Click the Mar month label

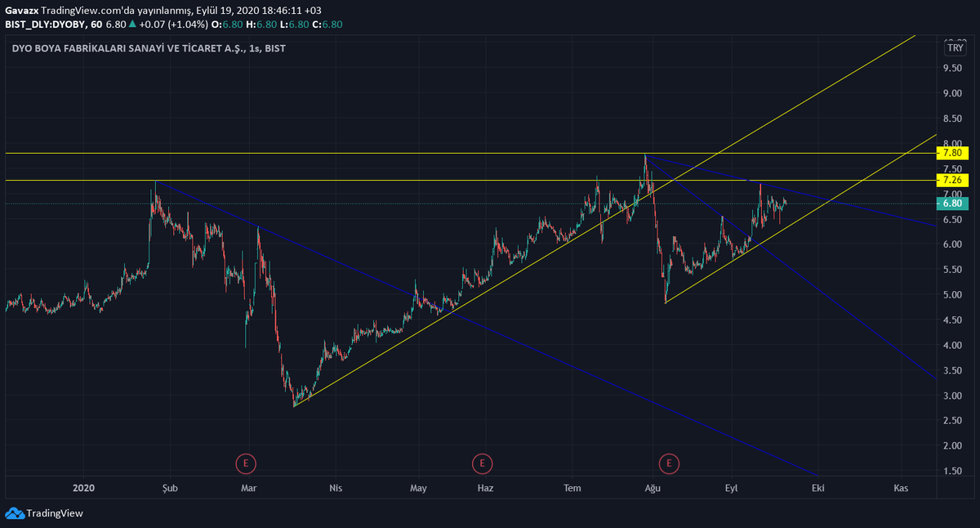tap(249, 488)
